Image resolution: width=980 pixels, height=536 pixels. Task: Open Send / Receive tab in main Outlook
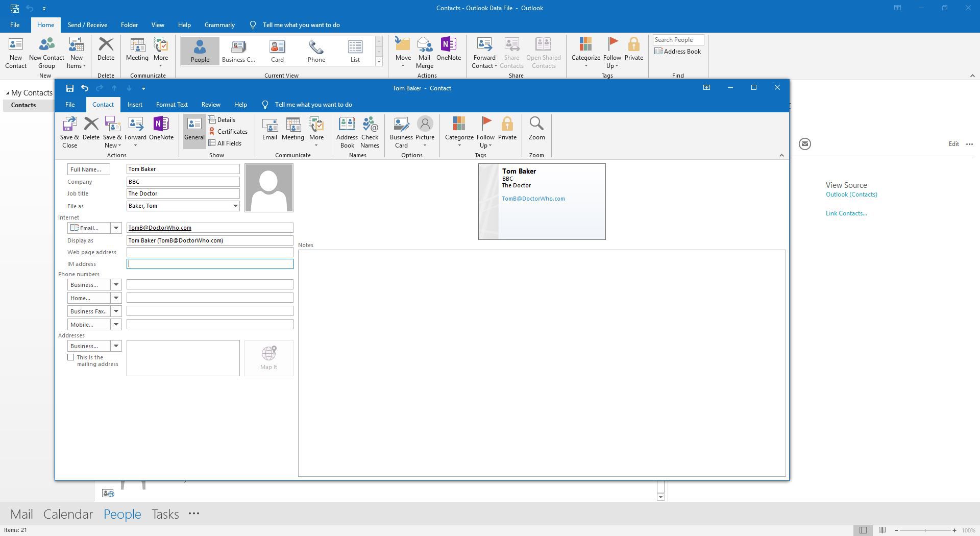coord(87,25)
